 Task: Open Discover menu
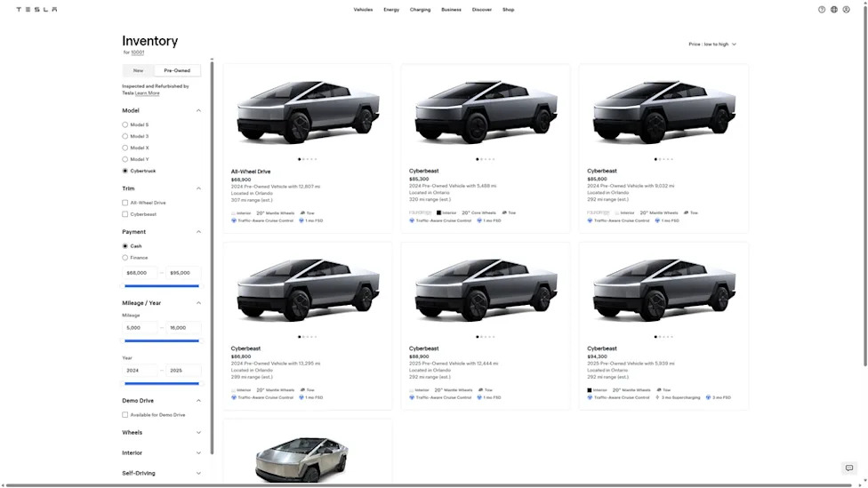[482, 10]
